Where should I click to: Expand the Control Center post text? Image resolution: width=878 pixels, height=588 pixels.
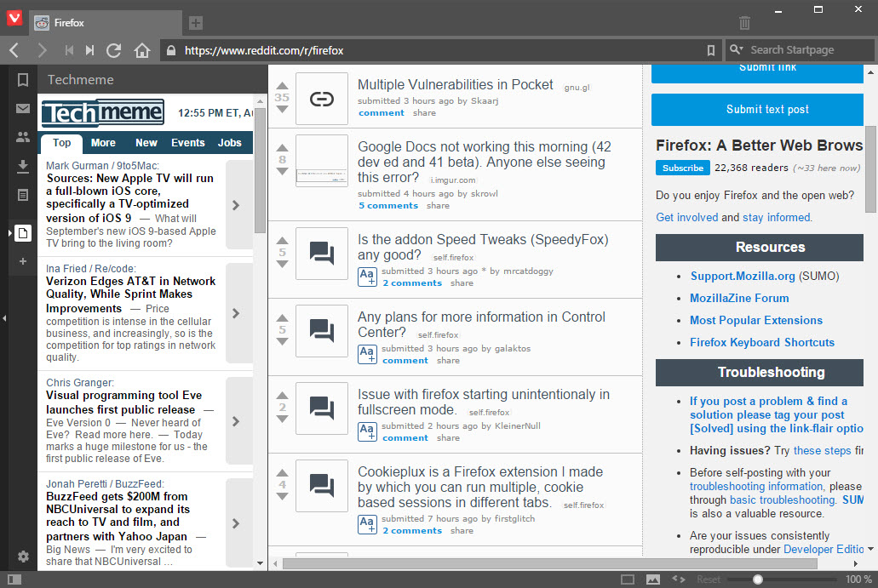367,354
